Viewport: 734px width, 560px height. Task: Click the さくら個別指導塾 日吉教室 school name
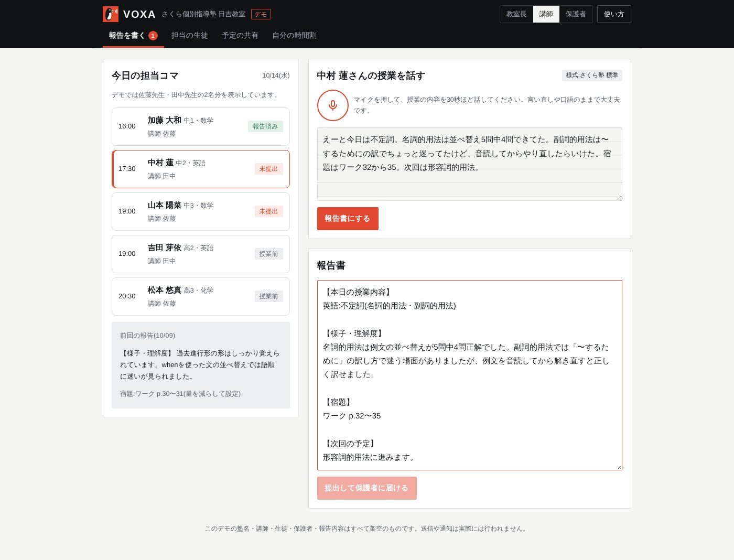point(203,14)
